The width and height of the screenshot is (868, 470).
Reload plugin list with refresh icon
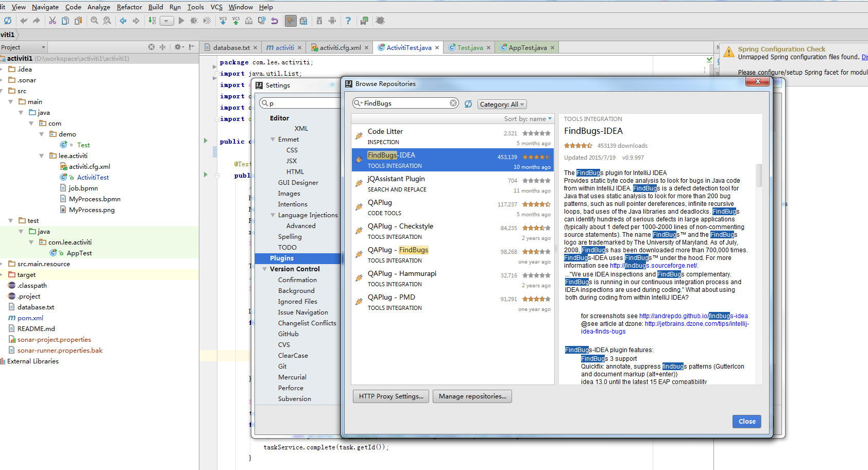[468, 104]
